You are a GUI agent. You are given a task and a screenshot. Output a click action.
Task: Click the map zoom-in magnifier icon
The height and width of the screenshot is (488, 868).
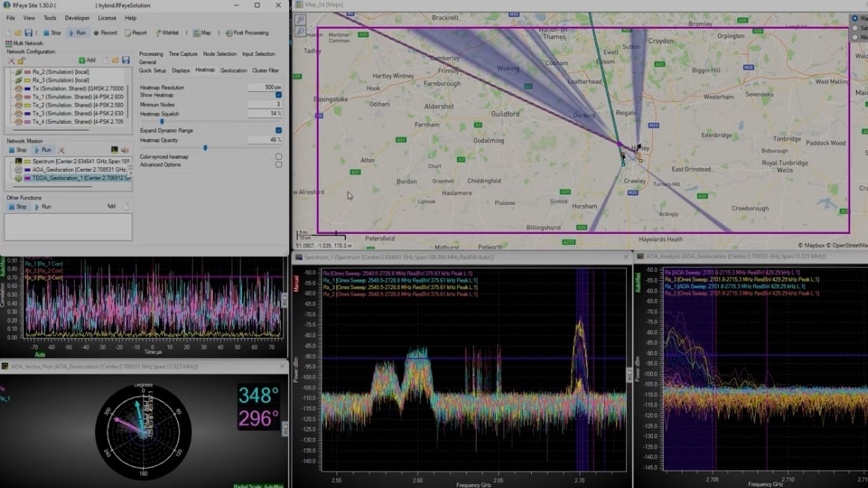click(x=300, y=20)
